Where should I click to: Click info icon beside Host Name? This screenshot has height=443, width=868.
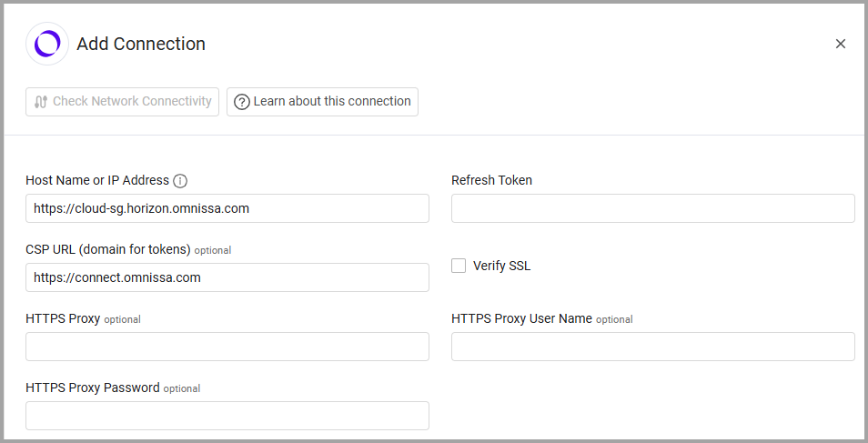point(180,181)
